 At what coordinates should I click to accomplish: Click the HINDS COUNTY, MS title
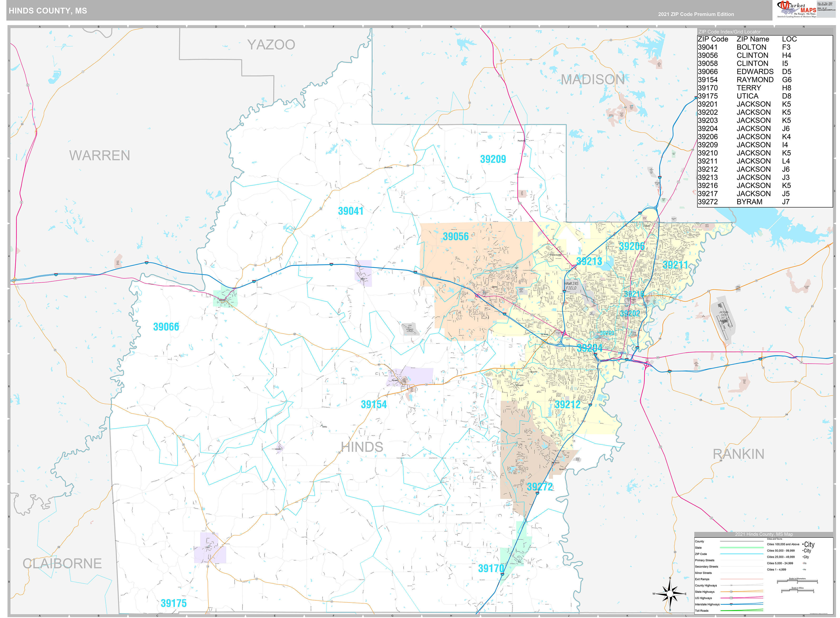pyautogui.click(x=48, y=11)
